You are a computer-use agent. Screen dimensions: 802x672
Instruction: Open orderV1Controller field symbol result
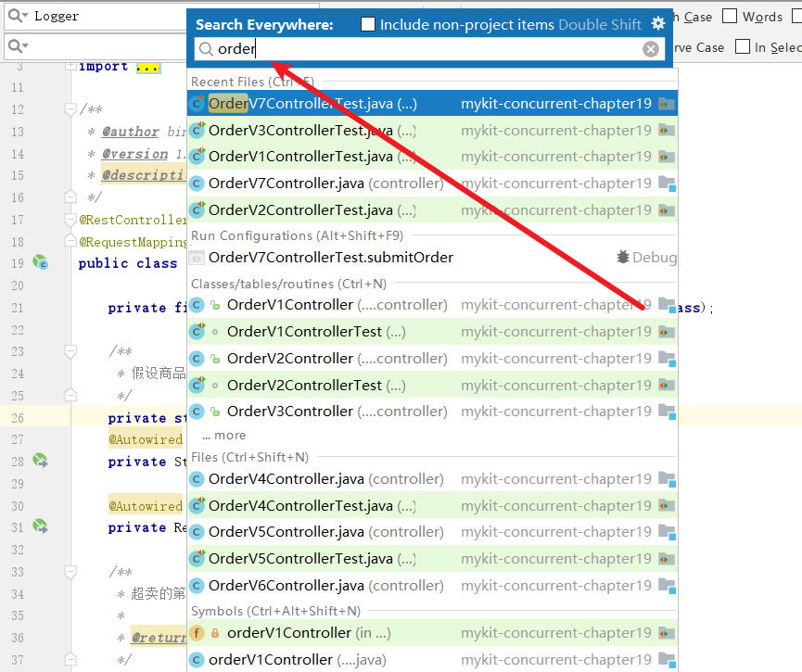(x=432, y=633)
